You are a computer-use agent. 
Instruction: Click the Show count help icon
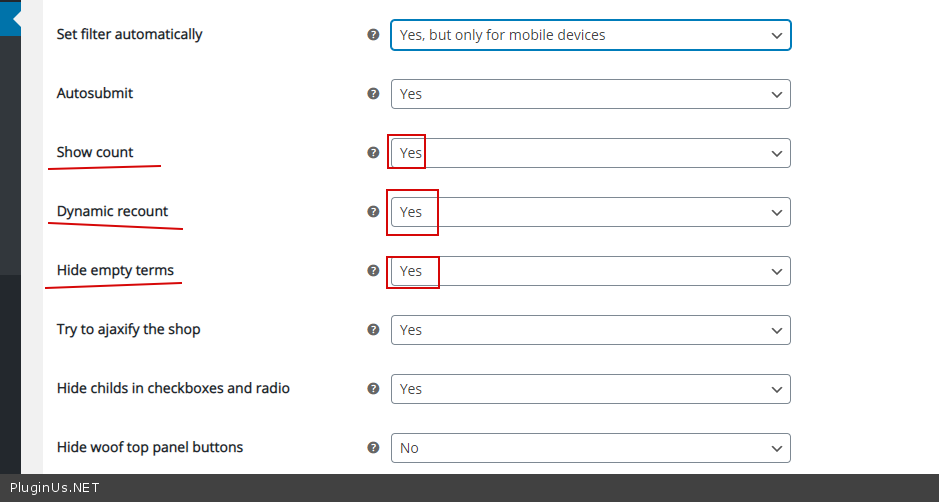click(373, 153)
